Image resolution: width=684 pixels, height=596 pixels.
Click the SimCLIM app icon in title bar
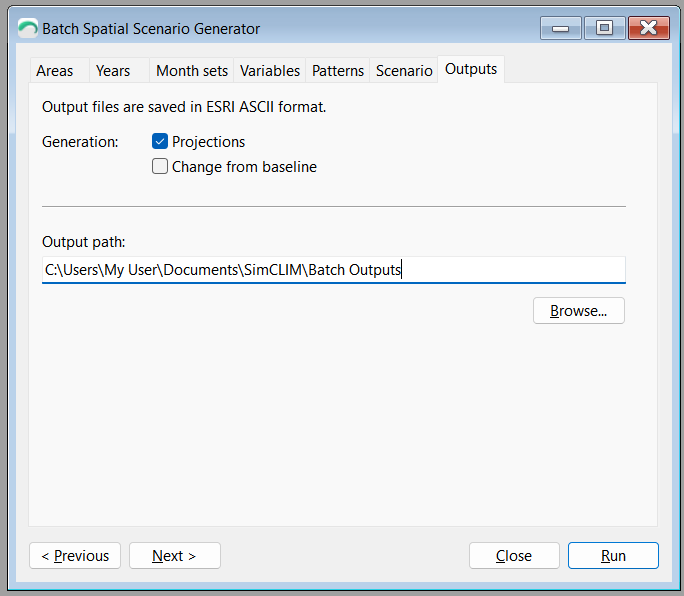pos(28,28)
